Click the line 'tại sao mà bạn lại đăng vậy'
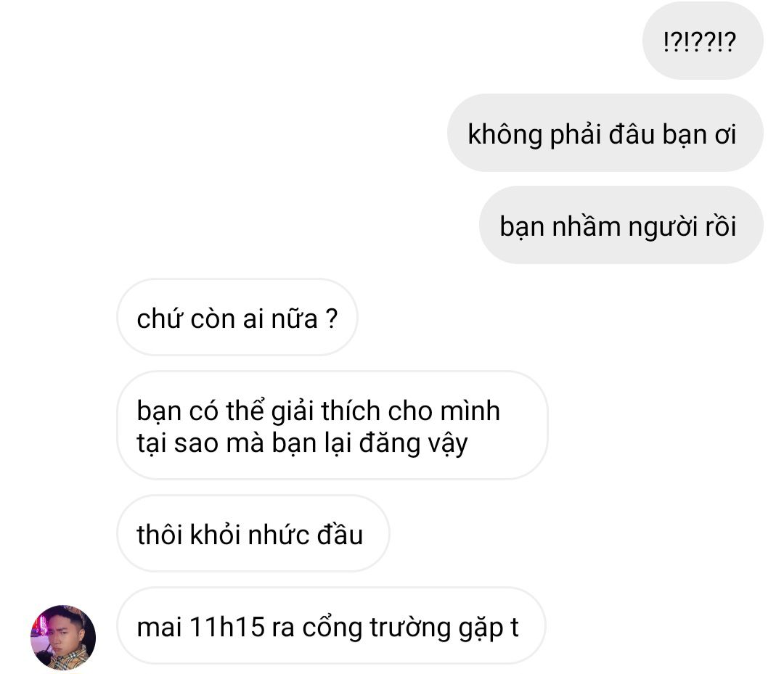The width and height of the screenshot is (784, 674). click(302, 444)
